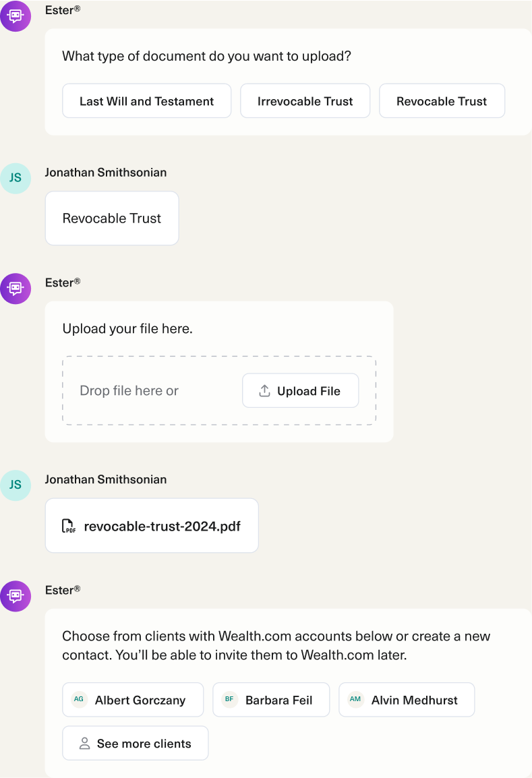Select client Albert Gorczany
The width and height of the screenshot is (532, 778).
[133, 700]
